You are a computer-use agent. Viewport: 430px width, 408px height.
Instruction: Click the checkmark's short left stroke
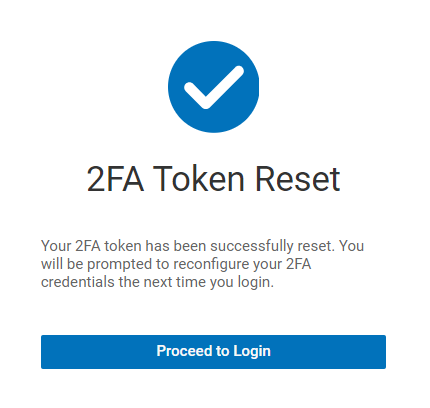pyautogui.click(x=196, y=95)
